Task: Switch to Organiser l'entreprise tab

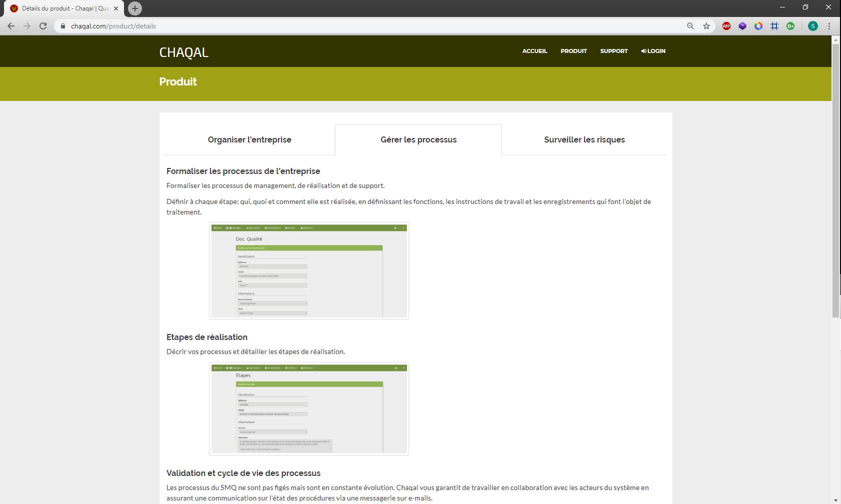Action: coord(249,139)
